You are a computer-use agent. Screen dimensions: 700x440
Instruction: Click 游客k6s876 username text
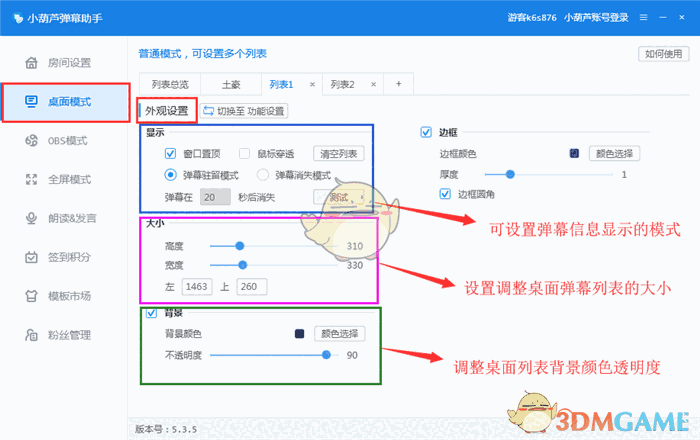532,17
